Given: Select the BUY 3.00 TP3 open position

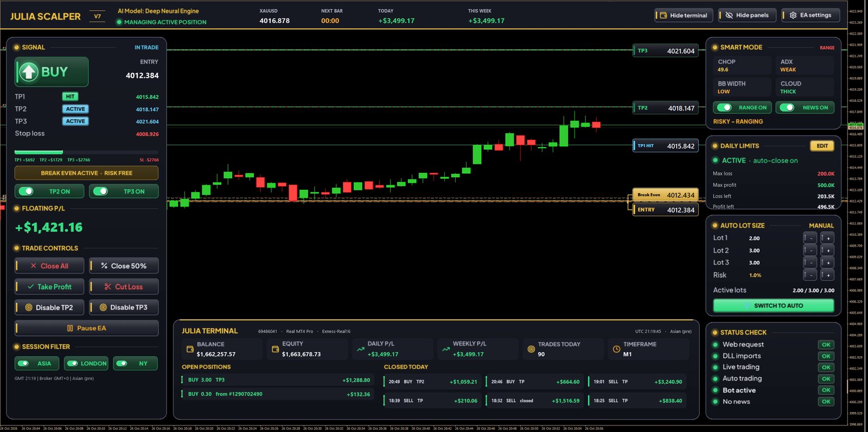Looking at the screenshot, I should 277,380.
